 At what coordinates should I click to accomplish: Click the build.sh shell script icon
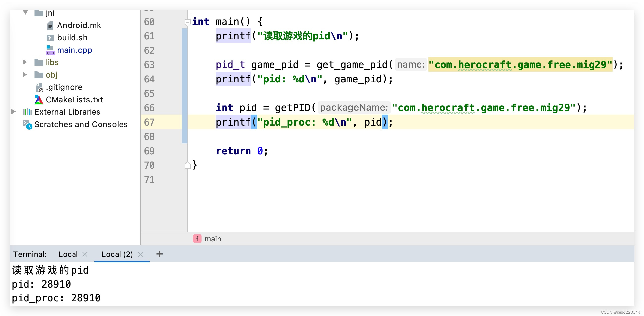click(50, 38)
